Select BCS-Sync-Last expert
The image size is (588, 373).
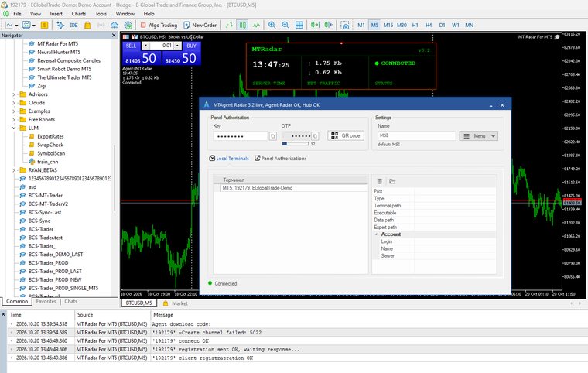point(45,212)
